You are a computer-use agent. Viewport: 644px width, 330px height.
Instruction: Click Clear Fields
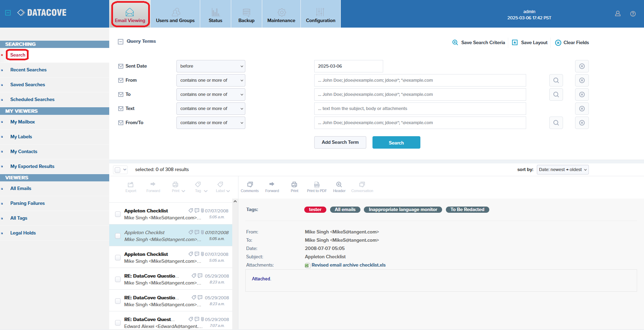[572, 42]
